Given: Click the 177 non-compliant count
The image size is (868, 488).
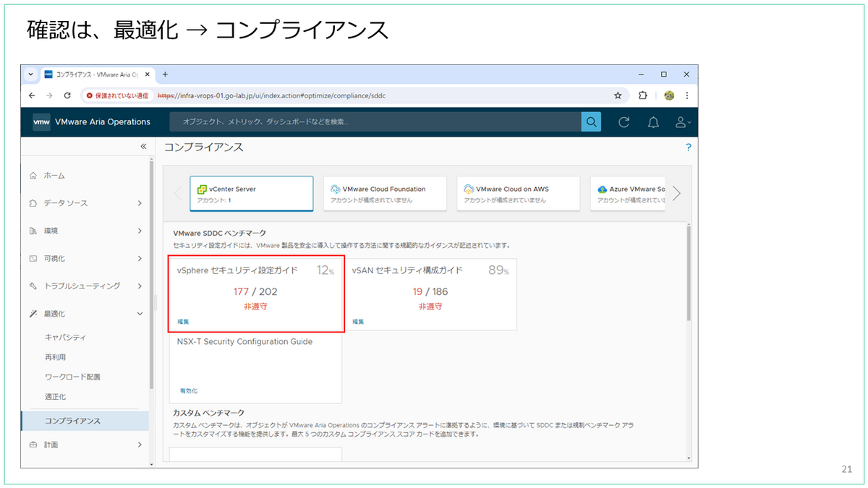Looking at the screenshot, I should pos(241,292).
